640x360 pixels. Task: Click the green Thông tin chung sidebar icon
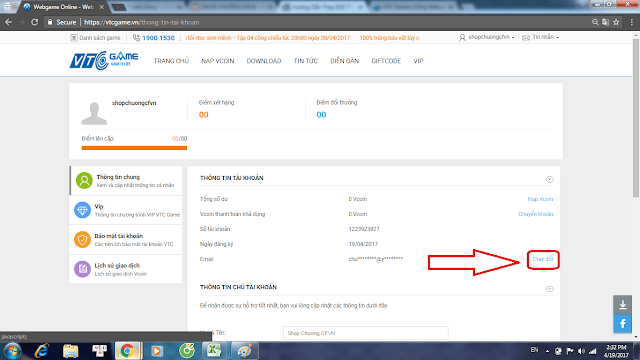pyautogui.click(x=84, y=180)
